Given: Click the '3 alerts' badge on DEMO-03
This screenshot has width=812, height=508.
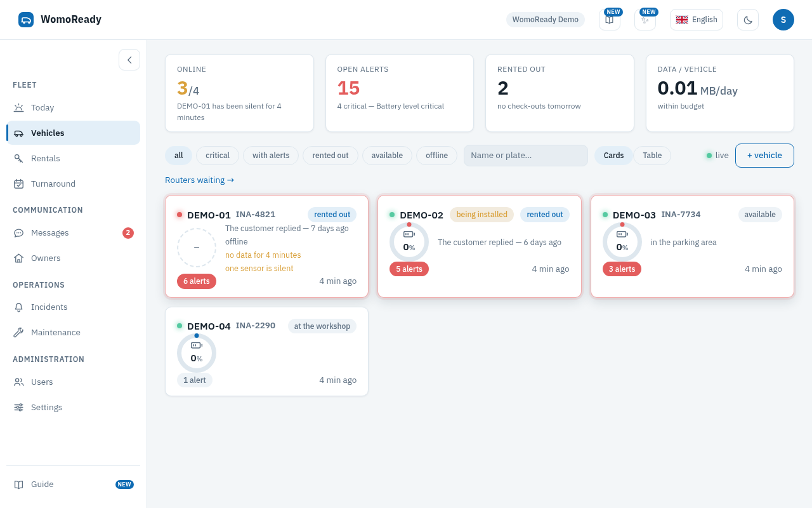Looking at the screenshot, I should (x=622, y=269).
